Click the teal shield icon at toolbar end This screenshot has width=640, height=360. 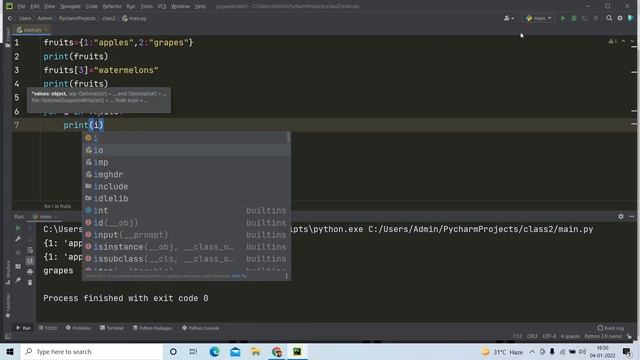pyautogui.click(x=631, y=18)
